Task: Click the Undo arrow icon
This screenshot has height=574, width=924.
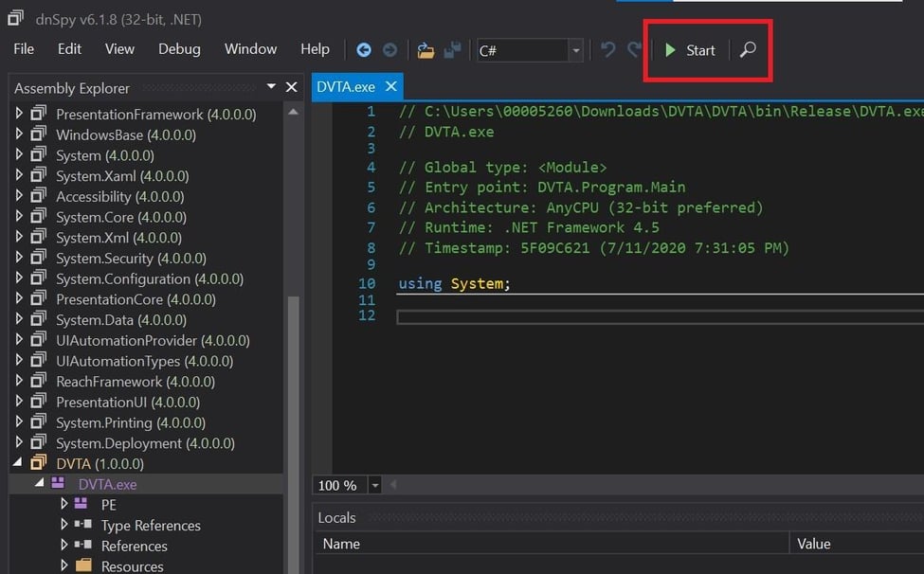Action: [607, 49]
